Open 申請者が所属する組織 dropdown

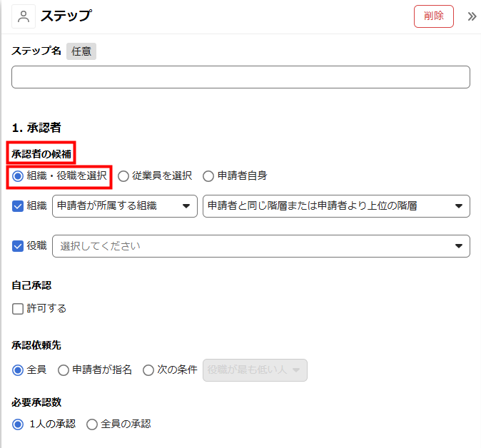[x=125, y=206]
